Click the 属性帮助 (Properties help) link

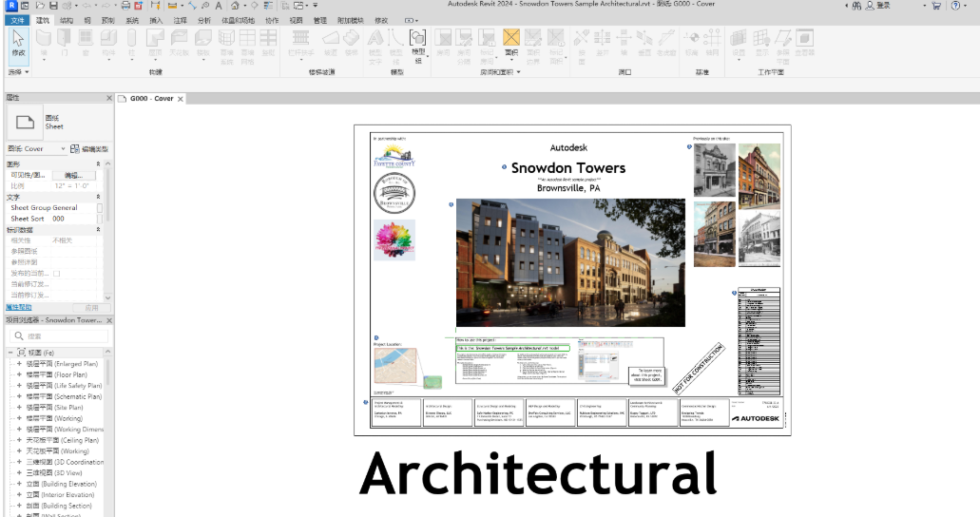(18, 308)
